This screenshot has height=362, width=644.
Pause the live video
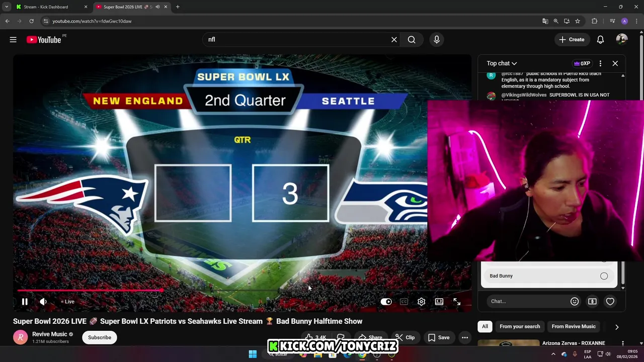24,302
